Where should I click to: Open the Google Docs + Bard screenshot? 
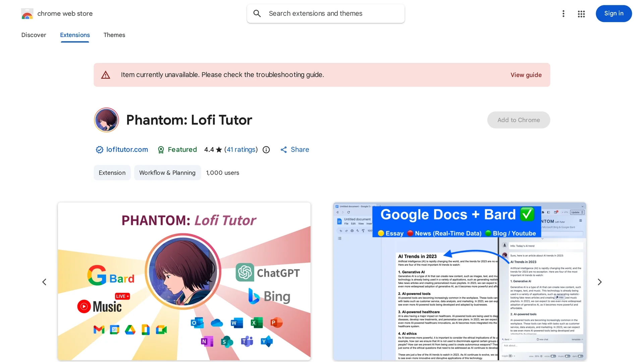point(460,281)
